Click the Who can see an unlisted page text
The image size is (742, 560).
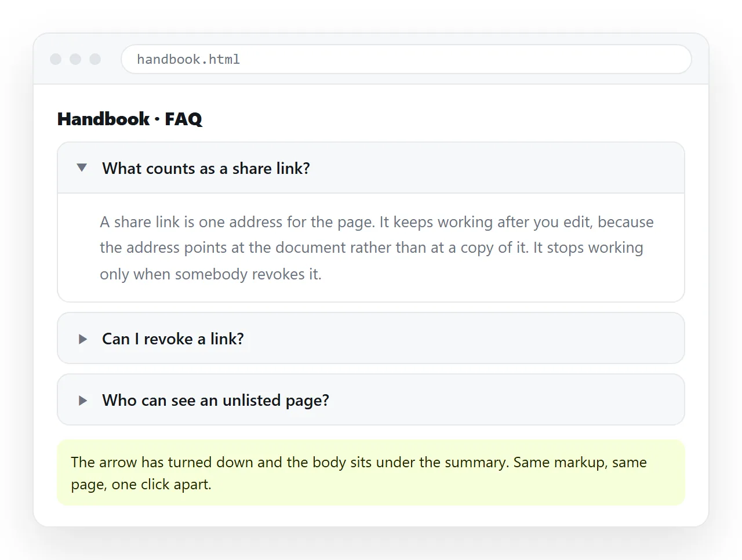tap(216, 401)
